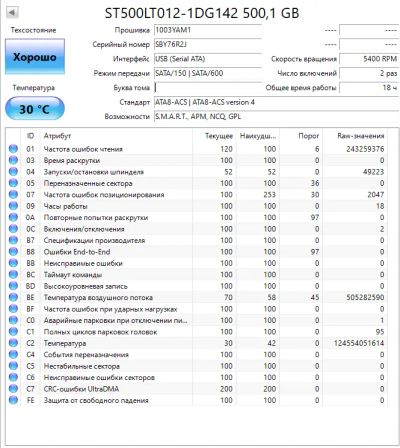
Task: Click the serial number field SBY76R2J
Action: [208, 45]
